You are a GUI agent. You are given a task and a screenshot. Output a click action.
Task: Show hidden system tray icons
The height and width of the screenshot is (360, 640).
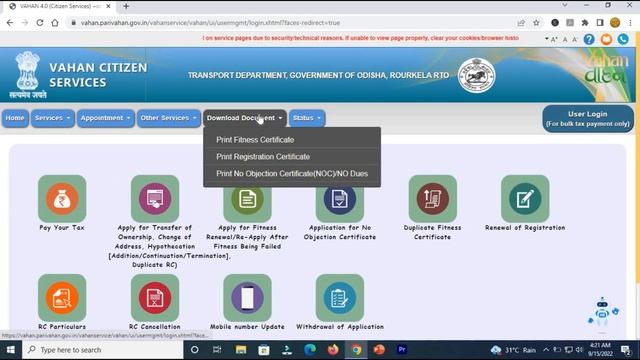coord(546,350)
